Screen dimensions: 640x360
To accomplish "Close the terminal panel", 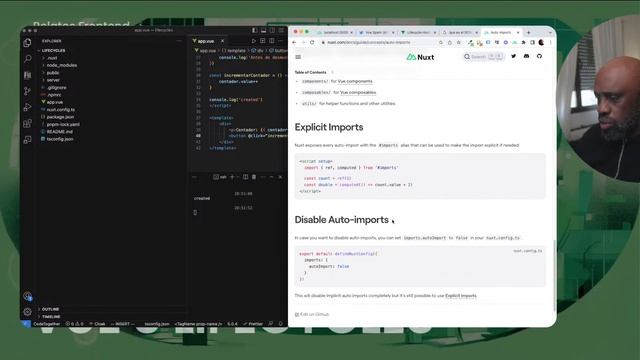I will pos(280,177).
